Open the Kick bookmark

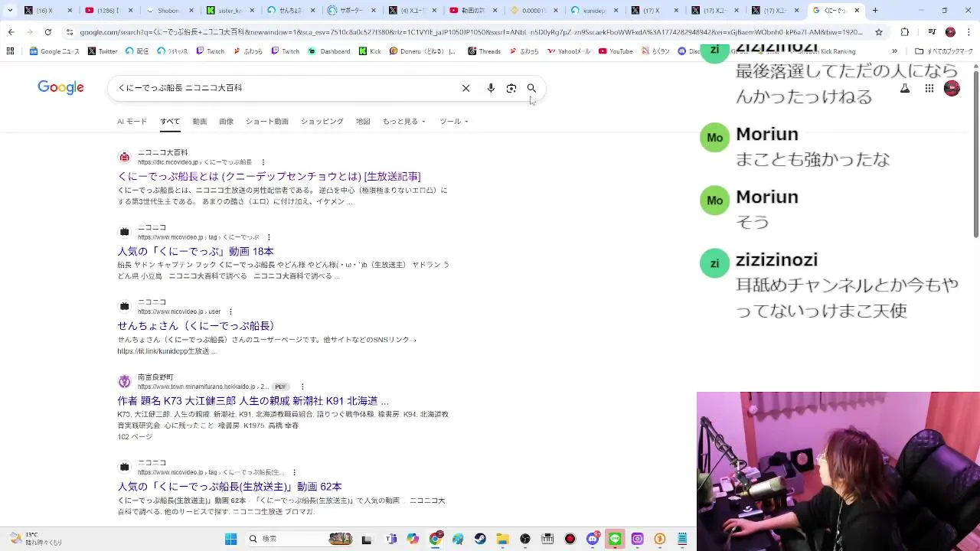coord(369,51)
